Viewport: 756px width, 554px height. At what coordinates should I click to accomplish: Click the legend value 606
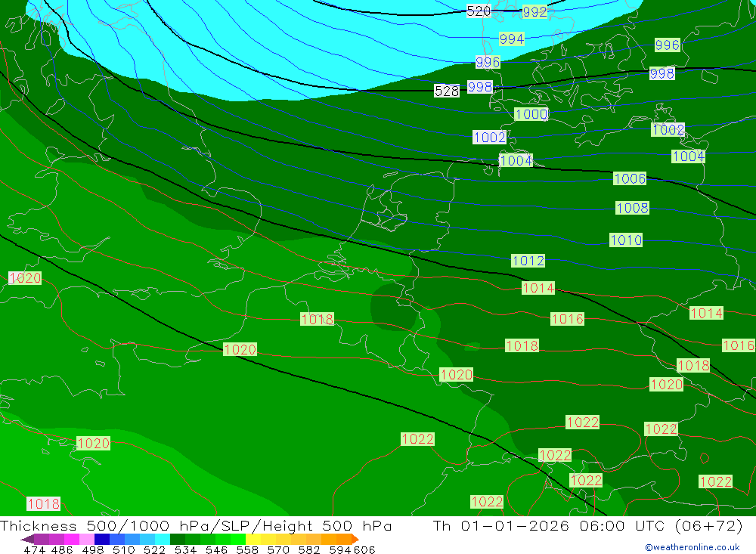click(364, 549)
